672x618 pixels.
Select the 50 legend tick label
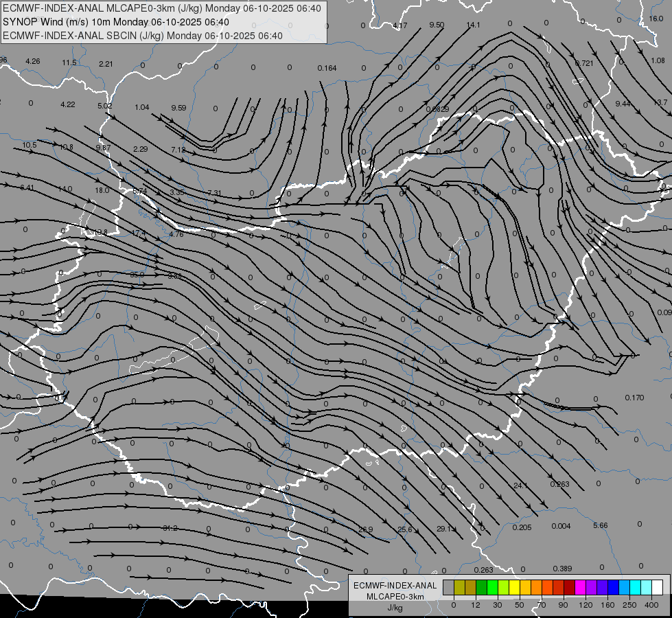click(x=520, y=605)
